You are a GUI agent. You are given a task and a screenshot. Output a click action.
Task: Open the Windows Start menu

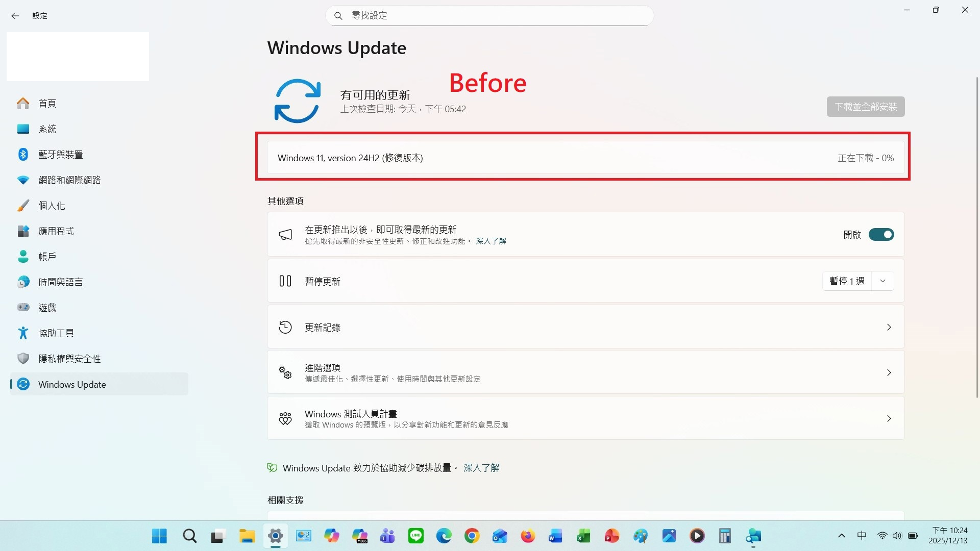(x=160, y=536)
